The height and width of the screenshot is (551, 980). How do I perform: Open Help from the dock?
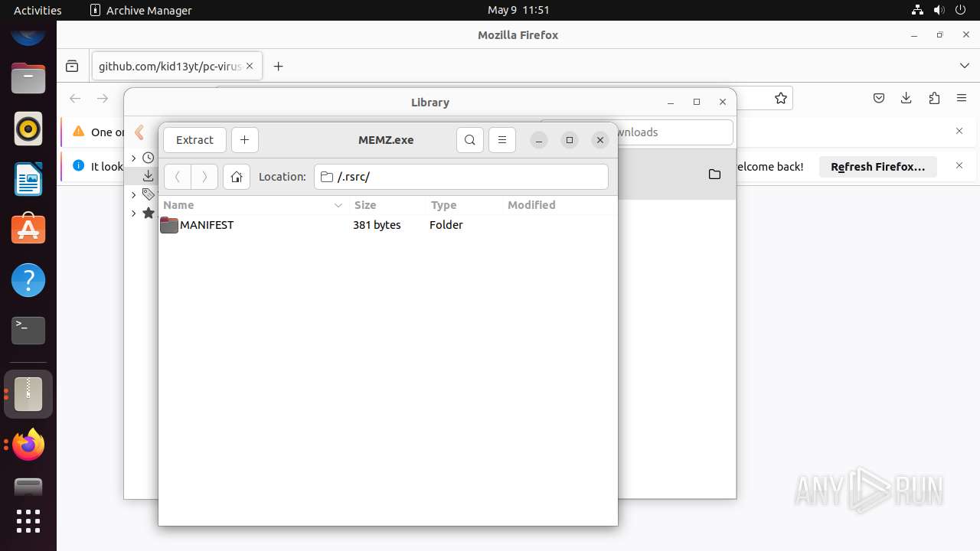pyautogui.click(x=28, y=280)
